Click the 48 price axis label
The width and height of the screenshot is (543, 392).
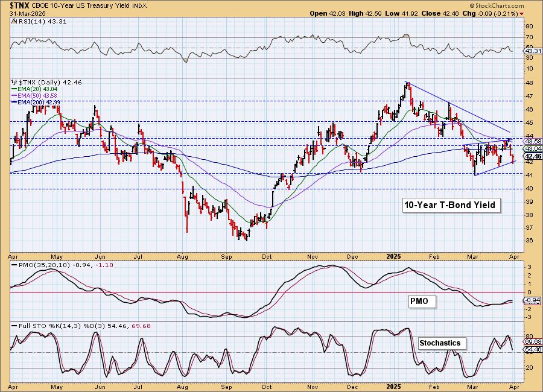[530, 83]
